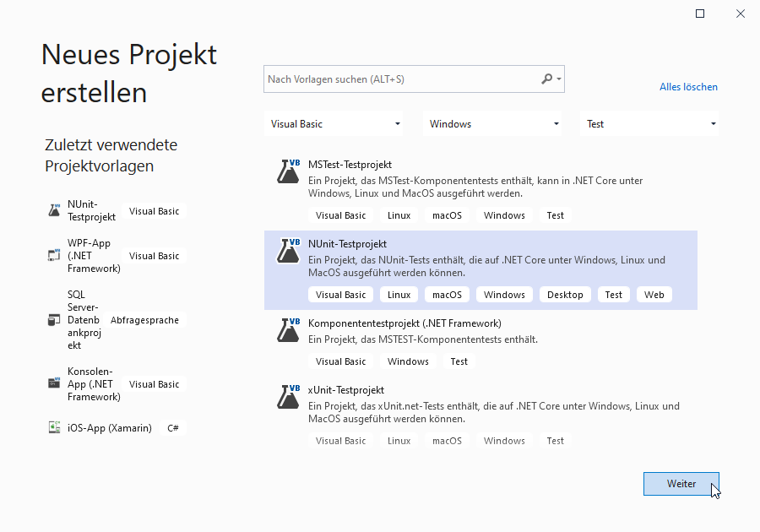The width and height of the screenshot is (760, 532).
Task: Open the Test project type dropdown
Action: 649,123
